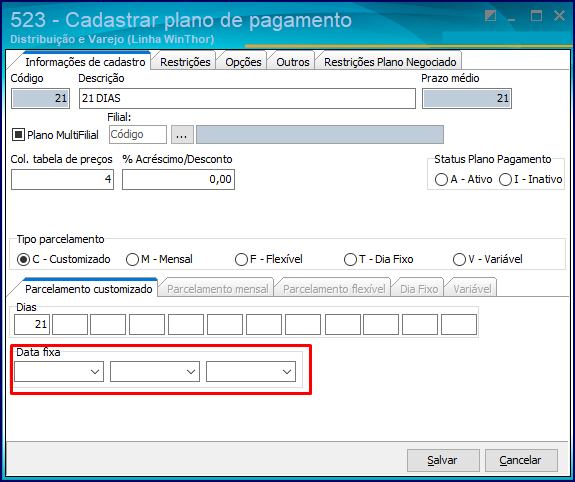Screen dimensions: 575x482
Task: Click the Prazo médio field
Action: point(466,98)
